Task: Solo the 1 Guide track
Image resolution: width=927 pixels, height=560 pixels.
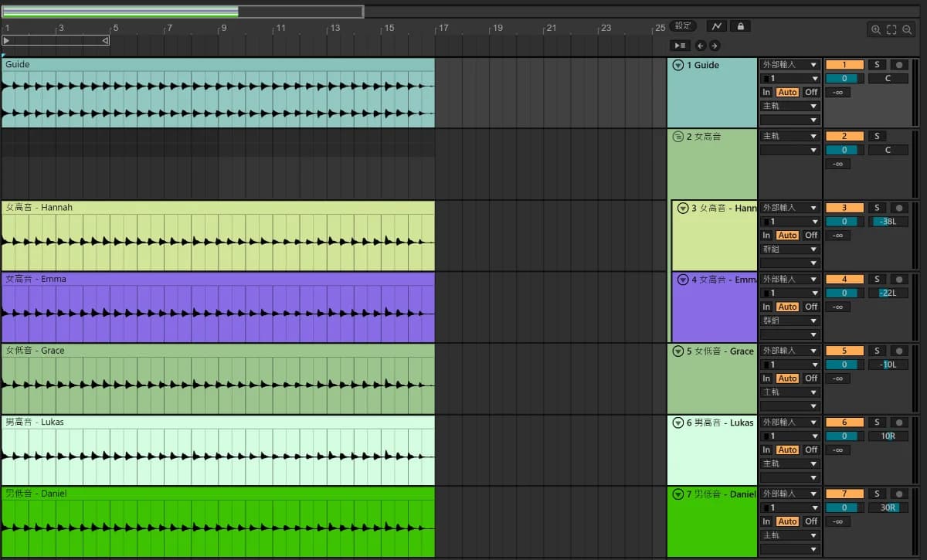Action: pyautogui.click(x=877, y=65)
